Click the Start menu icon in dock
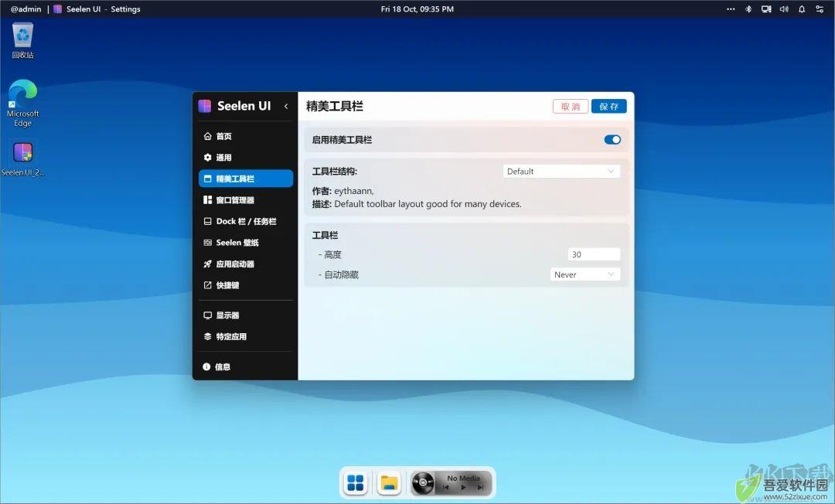Viewport: 835px width, 504px height. pyautogui.click(x=355, y=482)
